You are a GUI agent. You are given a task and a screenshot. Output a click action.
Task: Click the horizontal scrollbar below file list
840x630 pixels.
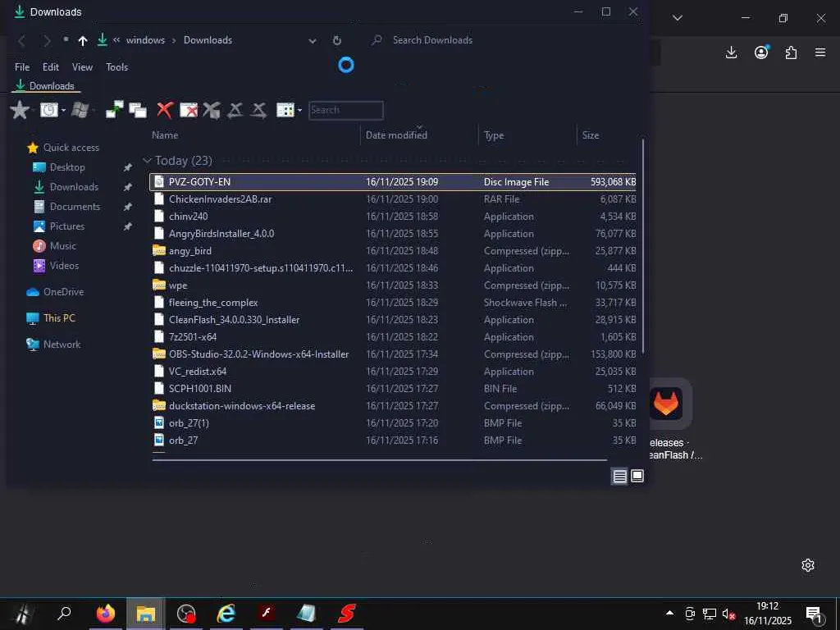[x=379, y=459]
